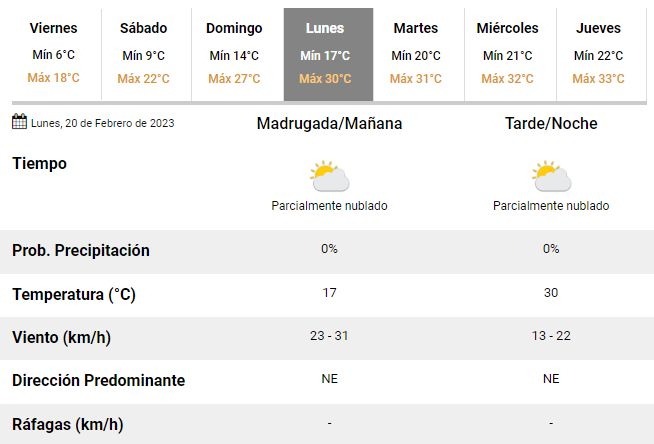Click the Tarde/Noche column header

(551, 124)
